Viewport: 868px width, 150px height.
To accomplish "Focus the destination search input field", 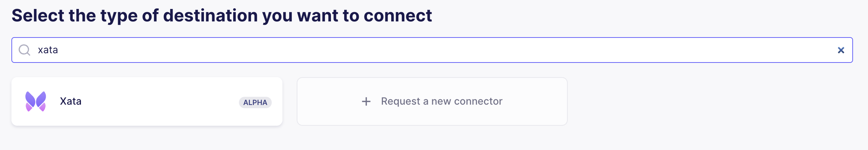I will click(432, 50).
